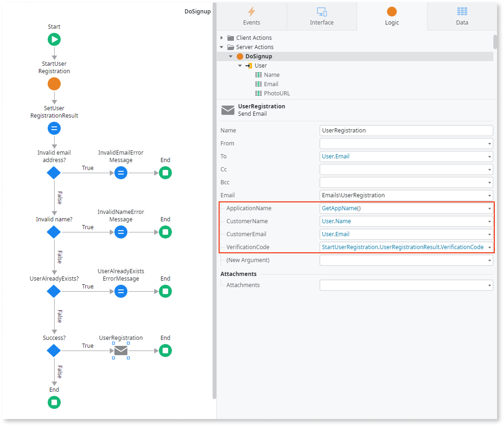Click the End node after UserAlreadyExistsErrorMessage
Viewport: 504px width, 426px height.
click(165, 291)
